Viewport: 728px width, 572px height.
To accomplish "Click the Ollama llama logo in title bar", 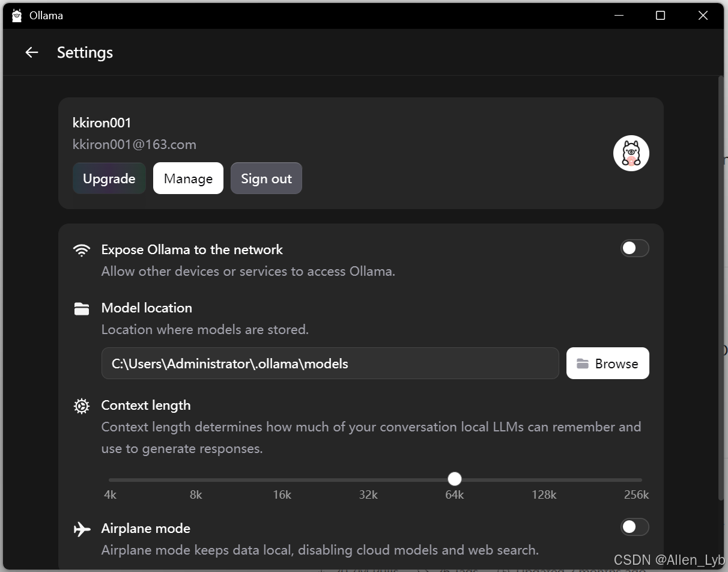I will (x=17, y=16).
